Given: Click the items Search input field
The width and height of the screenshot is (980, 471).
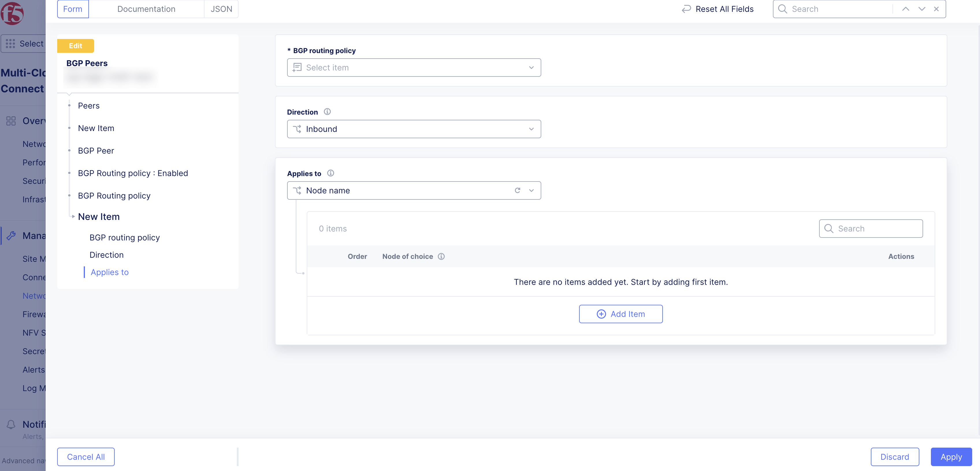Looking at the screenshot, I should point(871,229).
